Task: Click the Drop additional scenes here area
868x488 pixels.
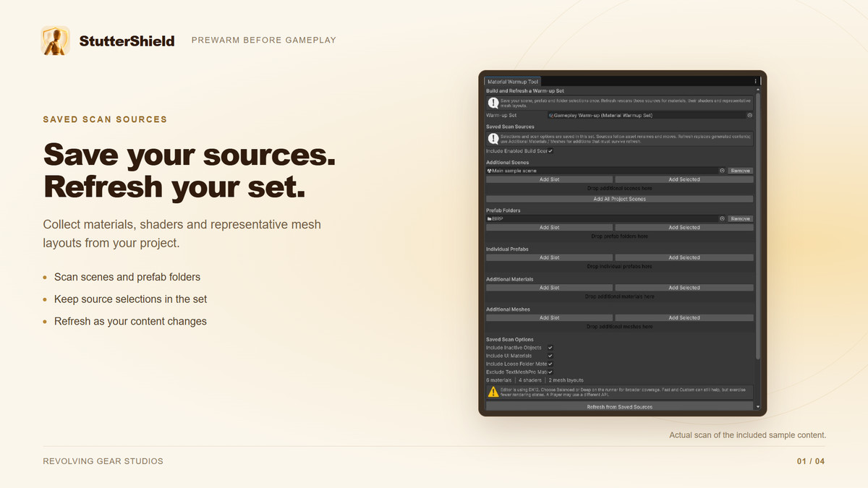Action: click(619, 188)
